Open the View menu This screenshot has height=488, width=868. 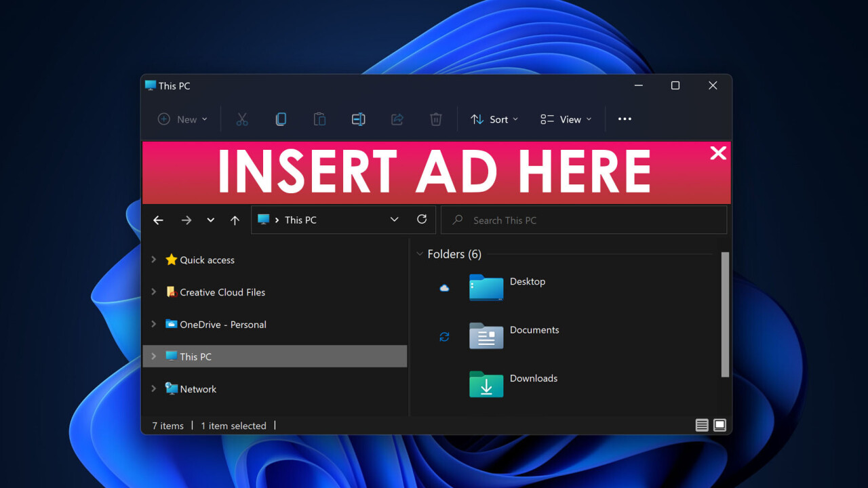(566, 119)
